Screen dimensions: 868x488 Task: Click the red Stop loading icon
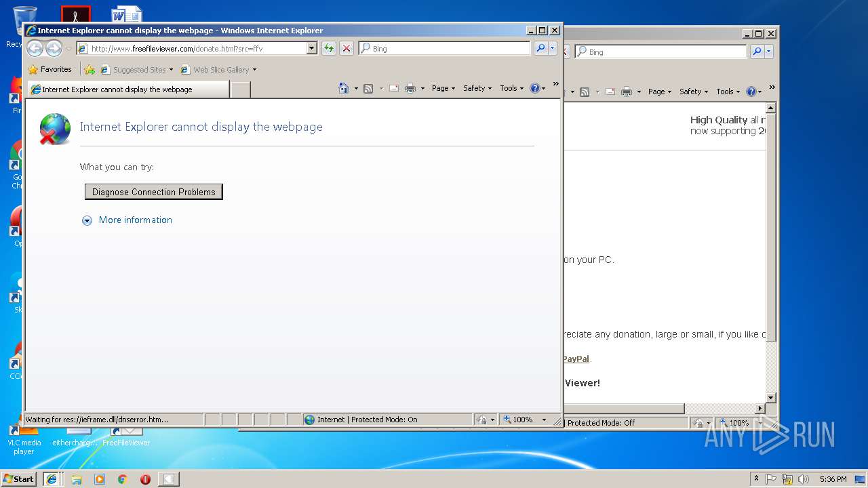click(x=347, y=48)
